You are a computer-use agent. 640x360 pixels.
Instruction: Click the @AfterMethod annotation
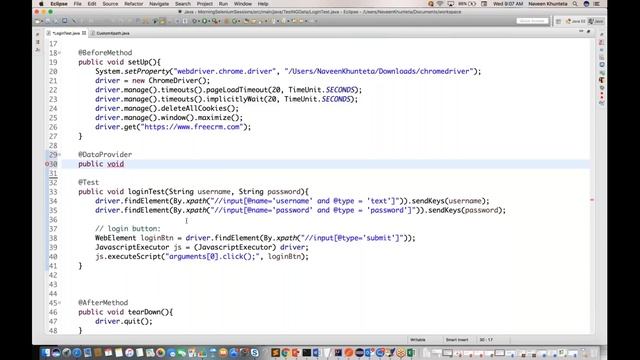pos(103,303)
